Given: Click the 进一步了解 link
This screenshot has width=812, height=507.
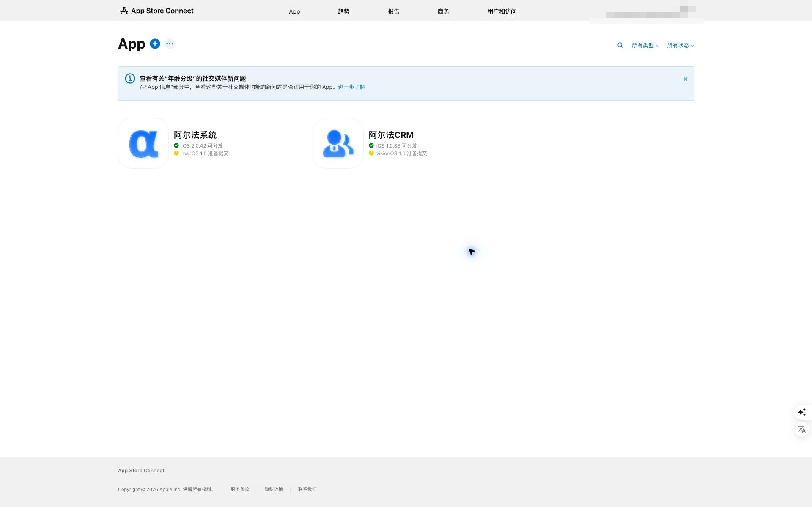Looking at the screenshot, I should (x=351, y=87).
